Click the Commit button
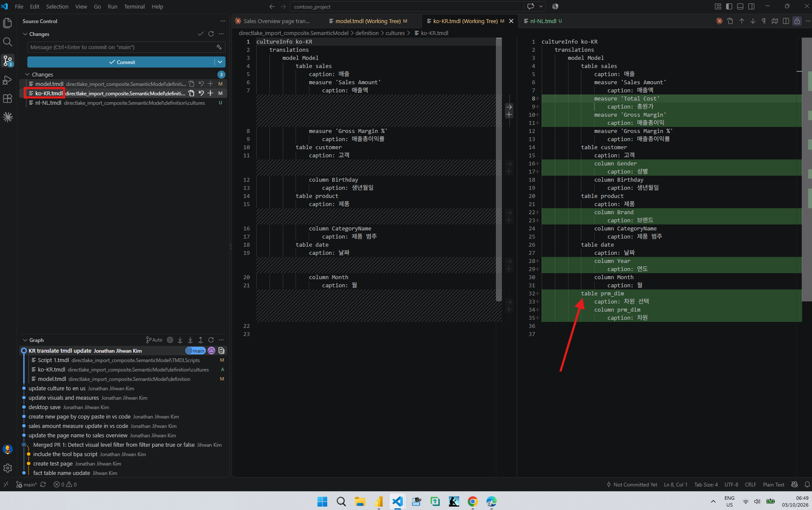The image size is (812, 510). pos(121,62)
